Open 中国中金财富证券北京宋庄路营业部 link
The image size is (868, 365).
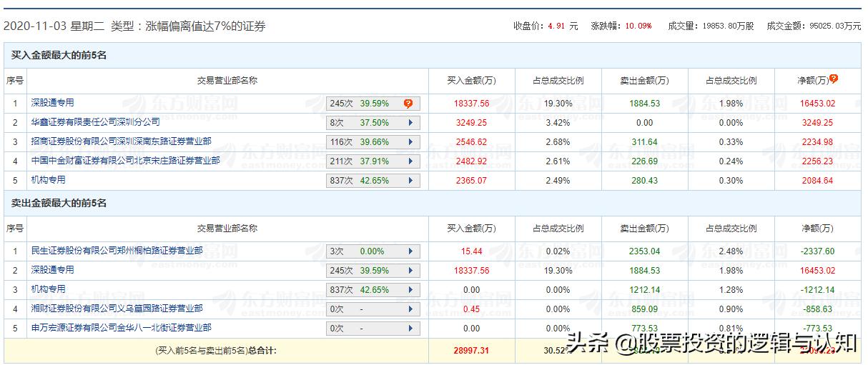(125, 161)
